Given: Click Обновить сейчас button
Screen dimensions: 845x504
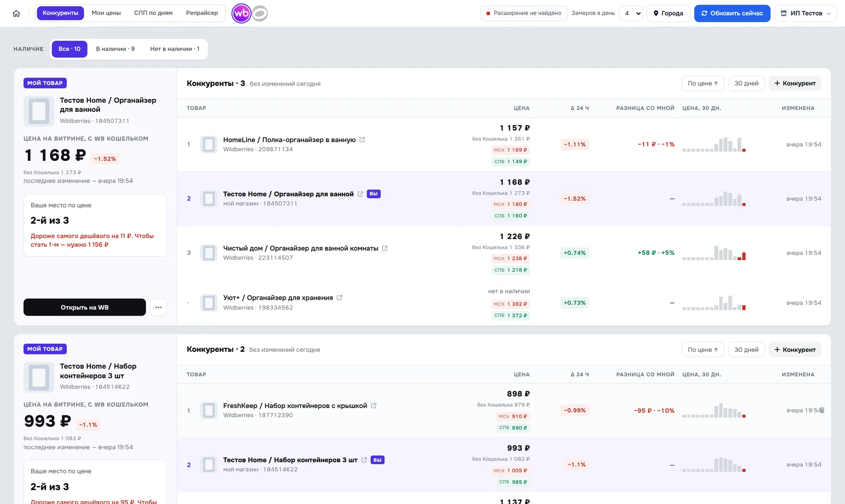Looking at the screenshot, I should (732, 13).
